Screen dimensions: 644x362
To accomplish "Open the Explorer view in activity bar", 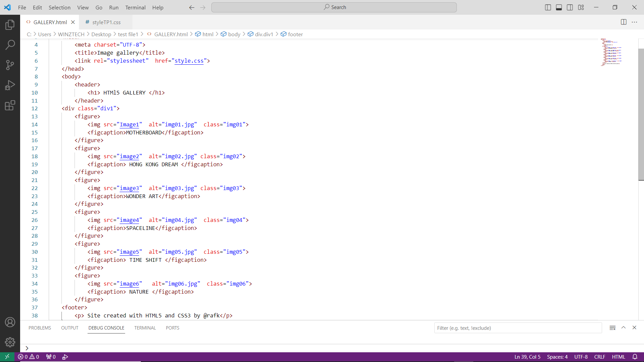I will pyautogui.click(x=10, y=24).
